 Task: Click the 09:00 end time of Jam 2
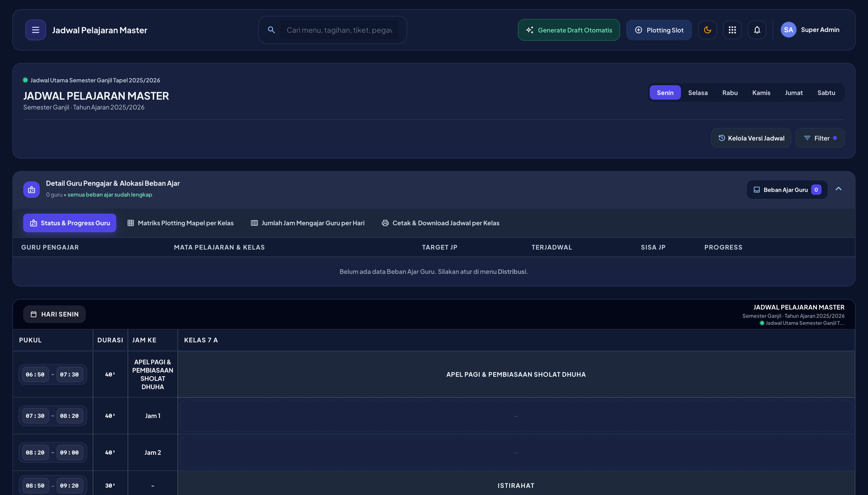(69, 453)
